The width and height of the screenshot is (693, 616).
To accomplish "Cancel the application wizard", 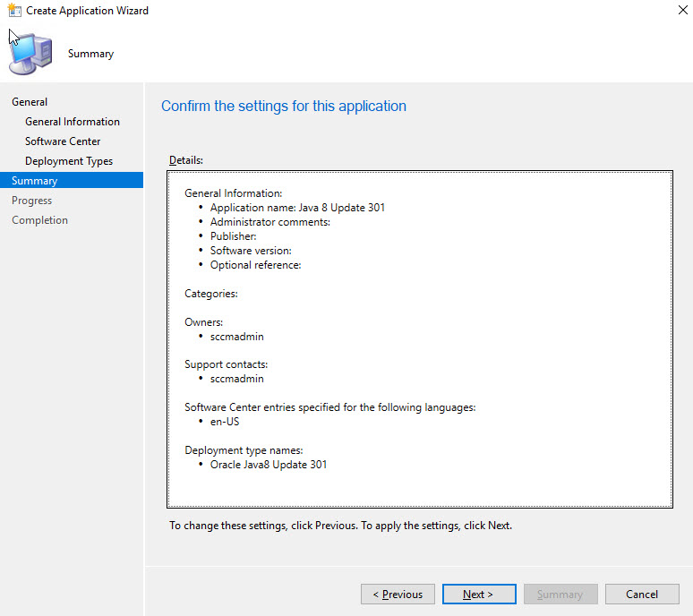I will pyautogui.click(x=641, y=594).
